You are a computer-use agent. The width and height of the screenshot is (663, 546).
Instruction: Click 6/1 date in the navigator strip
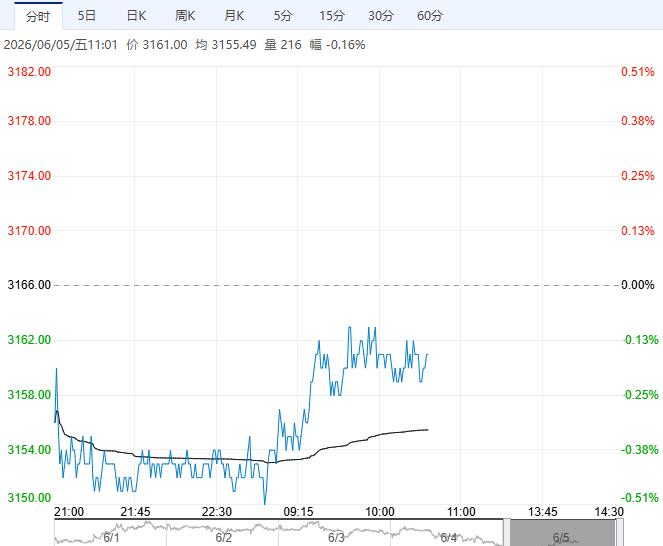[112, 538]
